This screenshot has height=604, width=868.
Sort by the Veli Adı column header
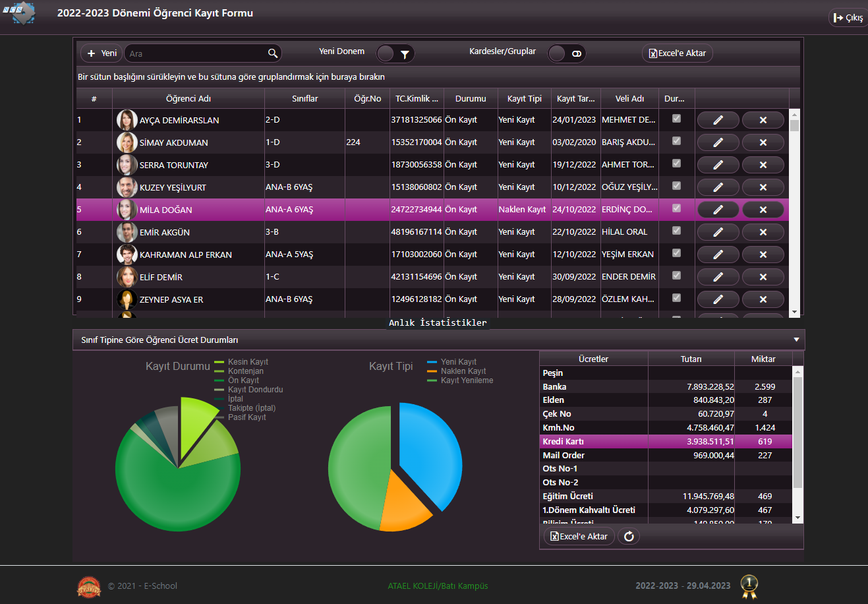tap(629, 98)
